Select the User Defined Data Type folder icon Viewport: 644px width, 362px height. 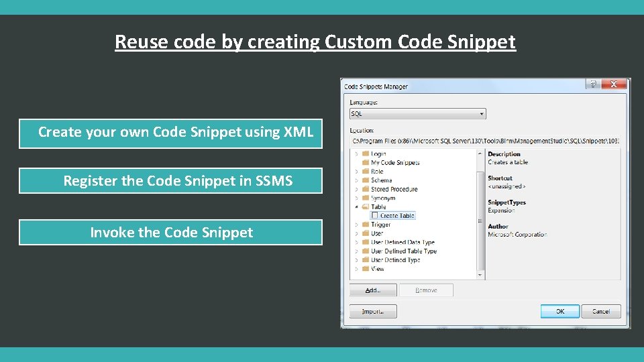(365, 242)
